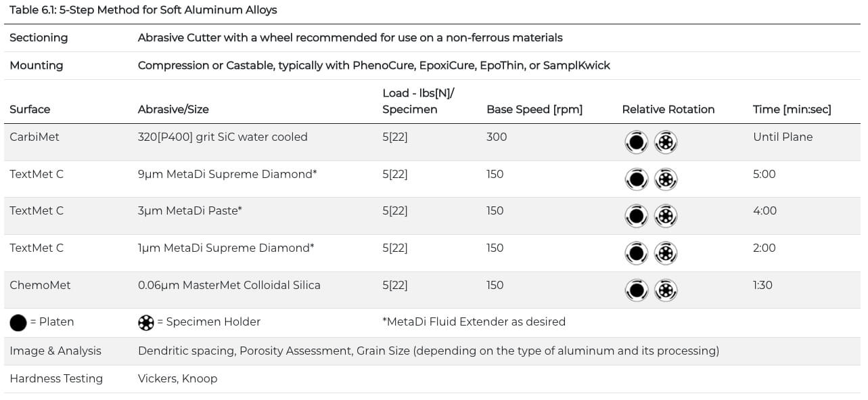Screen dimensions: 868x400
Task: Click the Specimen Holder legend icon
Action: (146, 322)
